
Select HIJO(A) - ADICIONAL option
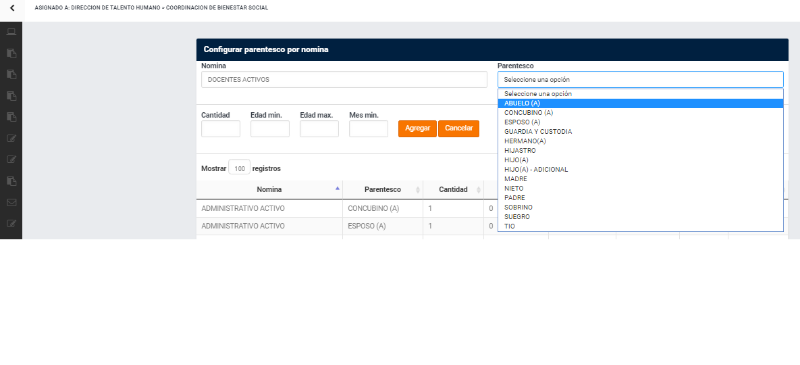tap(640, 169)
